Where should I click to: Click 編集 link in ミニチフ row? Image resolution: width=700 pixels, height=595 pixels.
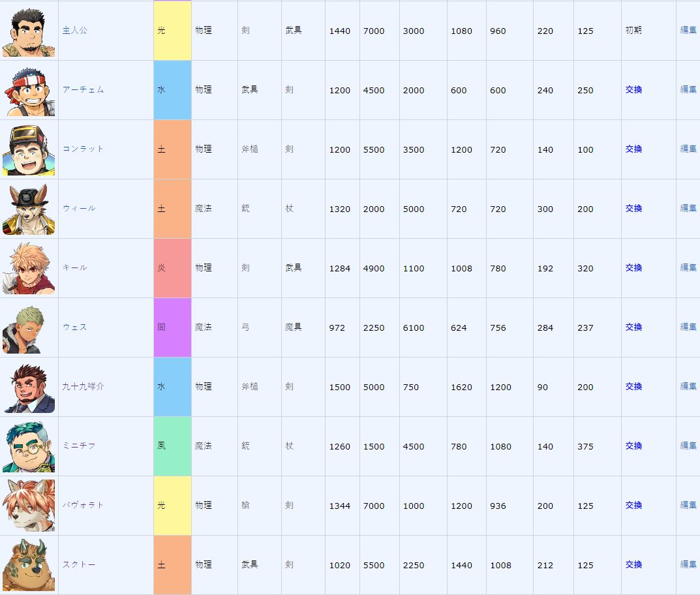(x=688, y=446)
